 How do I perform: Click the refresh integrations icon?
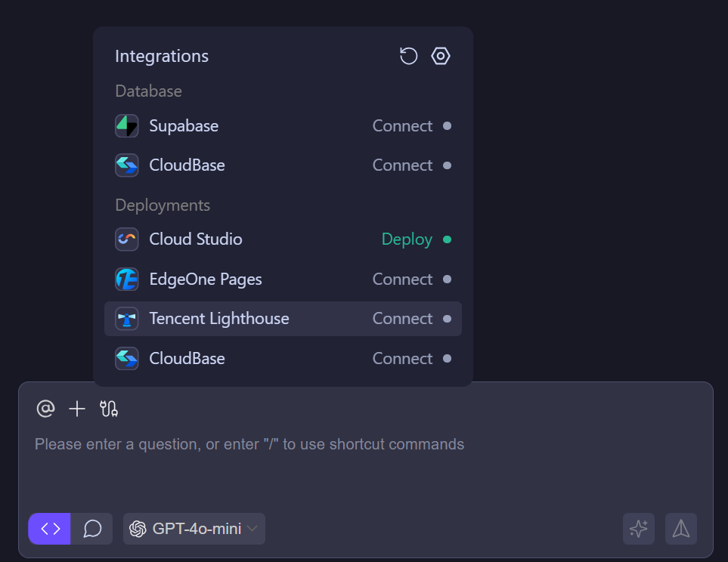(408, 56)
